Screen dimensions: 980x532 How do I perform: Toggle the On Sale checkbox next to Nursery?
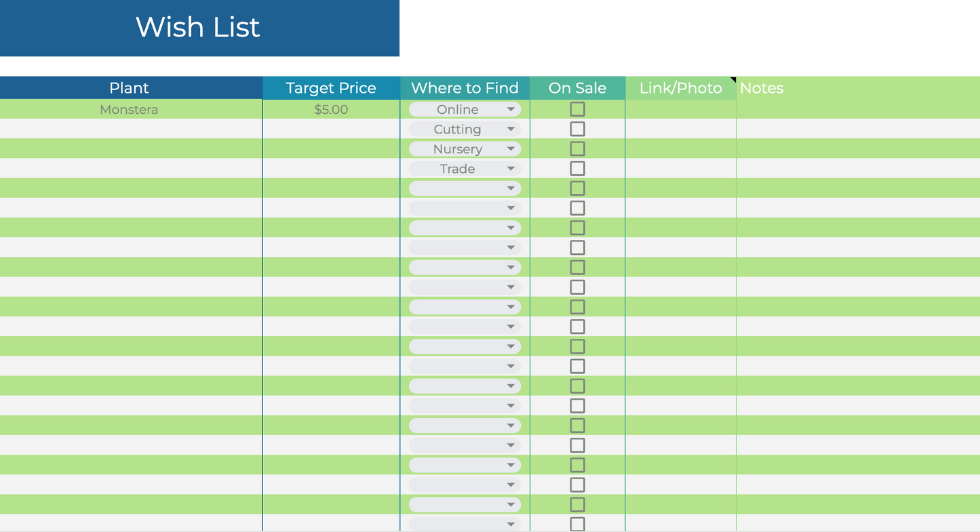pyautogui.click(x=577, y=148)
